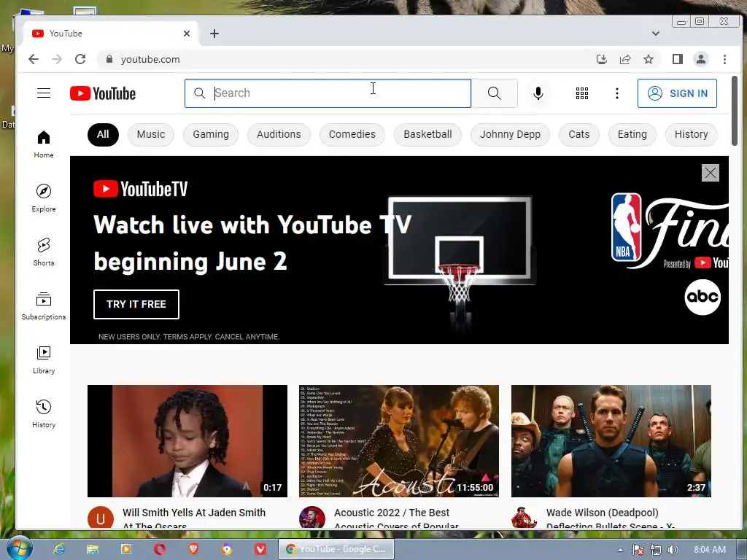Open the YouTube hamburger guide menu
Image resolution: width=747 pixels, height=560 pixels.
(x=44, y=93)
